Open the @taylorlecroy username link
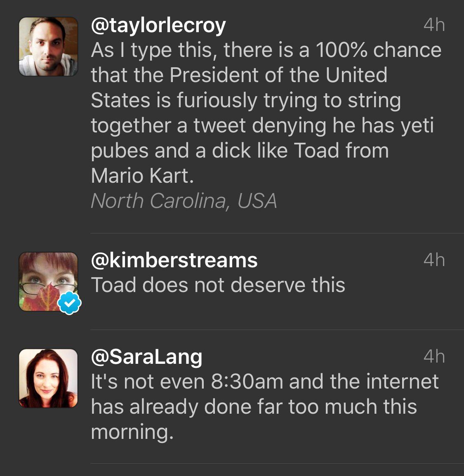 [x=158, y=26]
